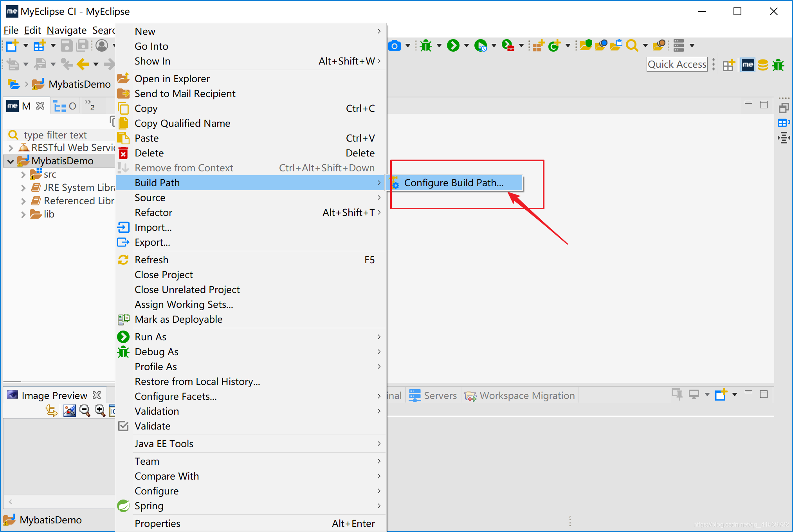
Task: Click the Run with schedule icon
Action: [x=481, y=46]
